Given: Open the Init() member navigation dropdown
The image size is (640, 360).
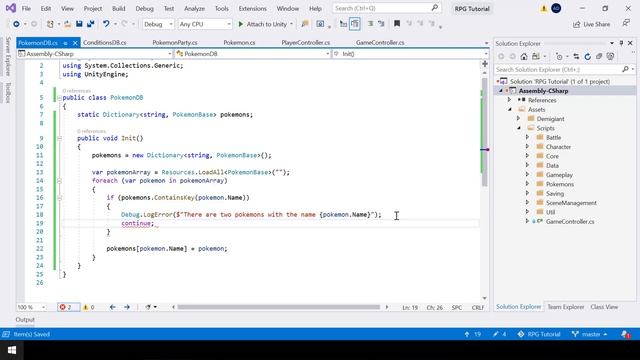Looking at the screenshot, I should click(410, 53).
